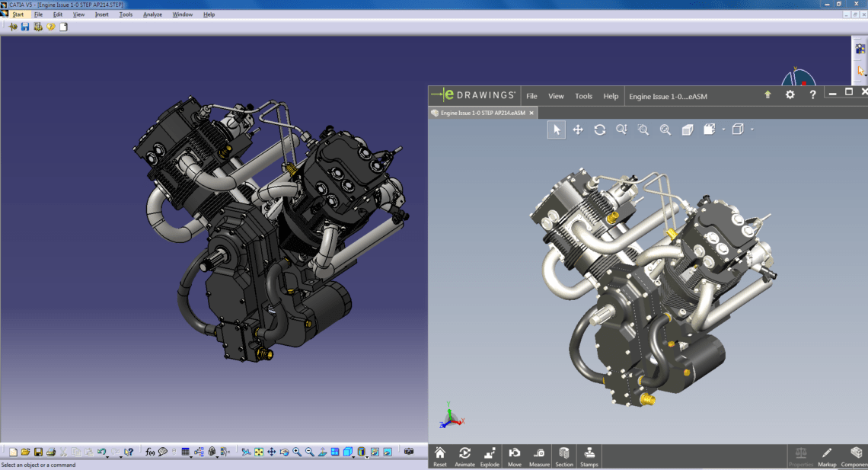Open the Measure tool in eDrawings
Screen dimensions: 868x470
pos(539,455)
